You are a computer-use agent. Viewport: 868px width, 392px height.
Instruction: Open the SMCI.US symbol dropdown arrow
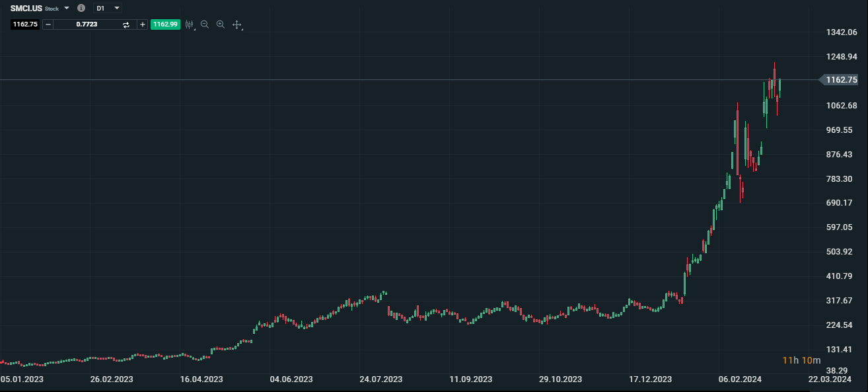(67, 8)
